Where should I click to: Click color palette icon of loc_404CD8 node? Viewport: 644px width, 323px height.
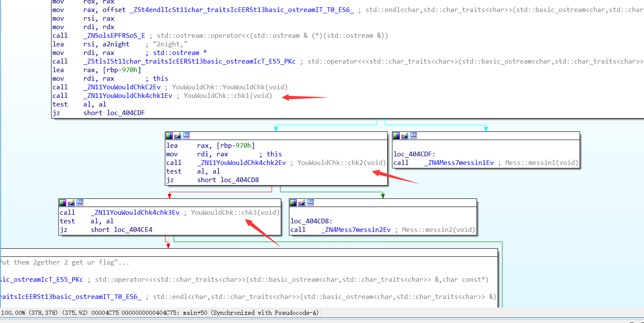293,203
